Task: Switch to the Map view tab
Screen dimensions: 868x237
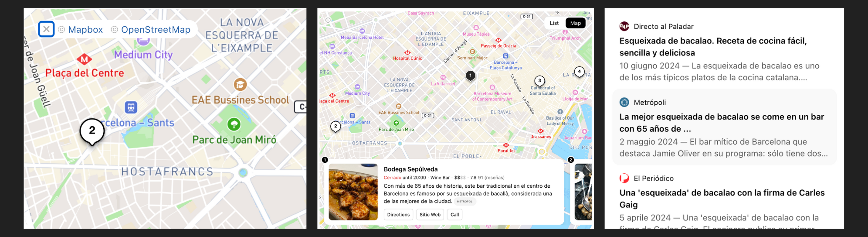Action: click(576, 23)
